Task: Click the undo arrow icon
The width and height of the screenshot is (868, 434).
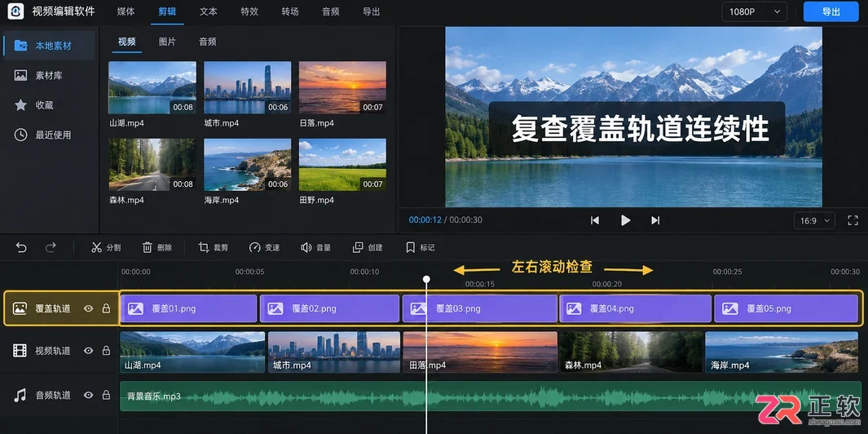Action: pos(21,247)
